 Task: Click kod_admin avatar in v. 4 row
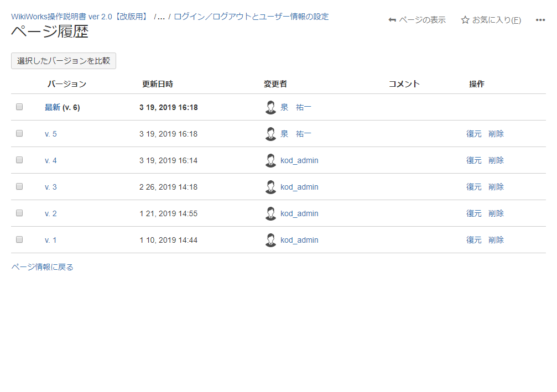(x=270, y=160)
